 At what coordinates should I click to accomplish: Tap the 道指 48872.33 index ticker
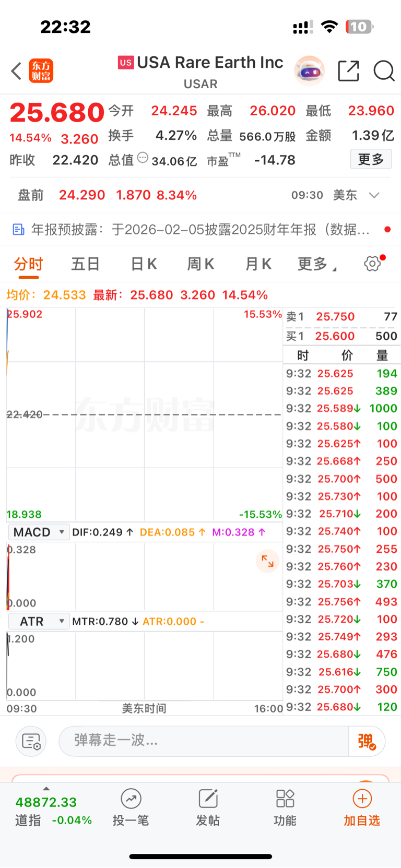coord(53,811)
